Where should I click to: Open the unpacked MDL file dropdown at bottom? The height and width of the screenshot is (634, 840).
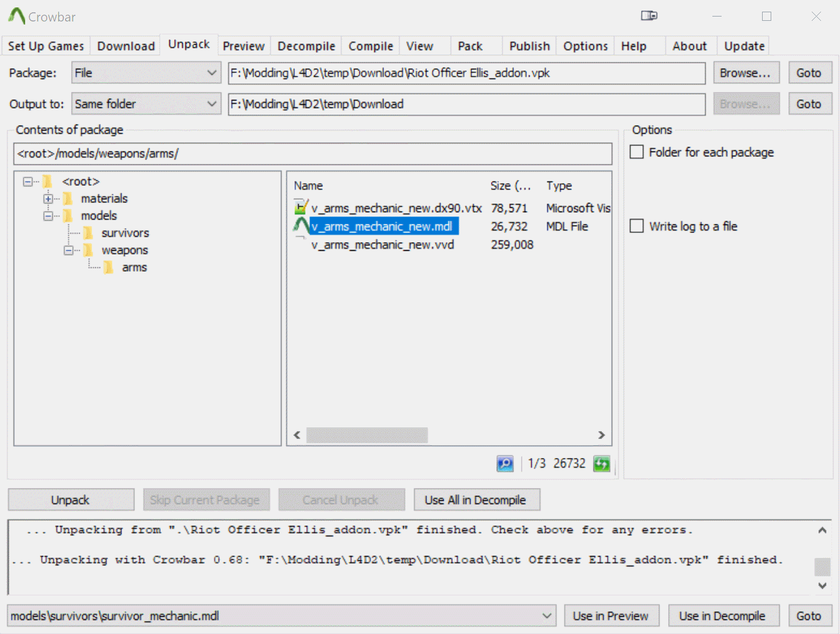coord(282,616)
